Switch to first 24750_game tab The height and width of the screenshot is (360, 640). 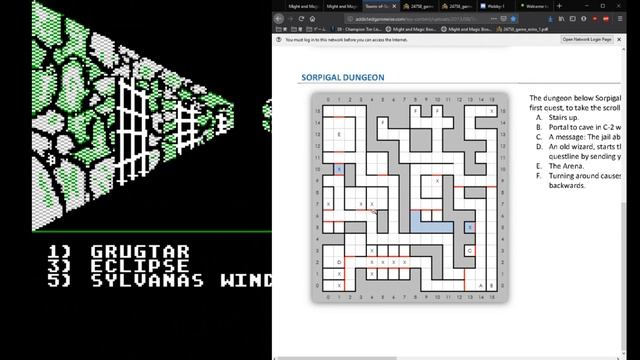click(419, 6)
